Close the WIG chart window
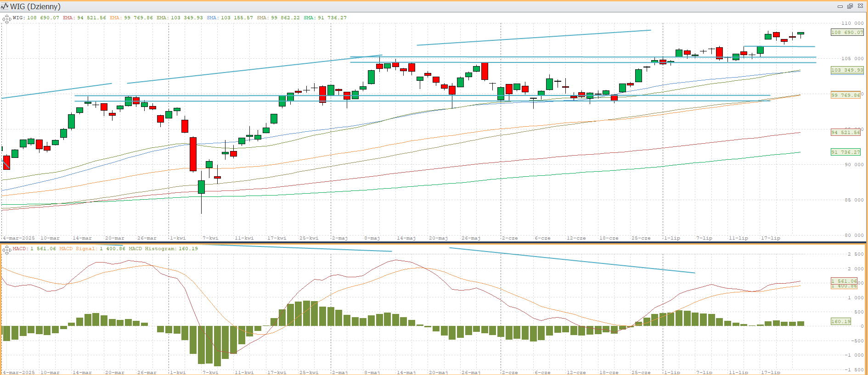The image size is (868, 375). [860, 6]
